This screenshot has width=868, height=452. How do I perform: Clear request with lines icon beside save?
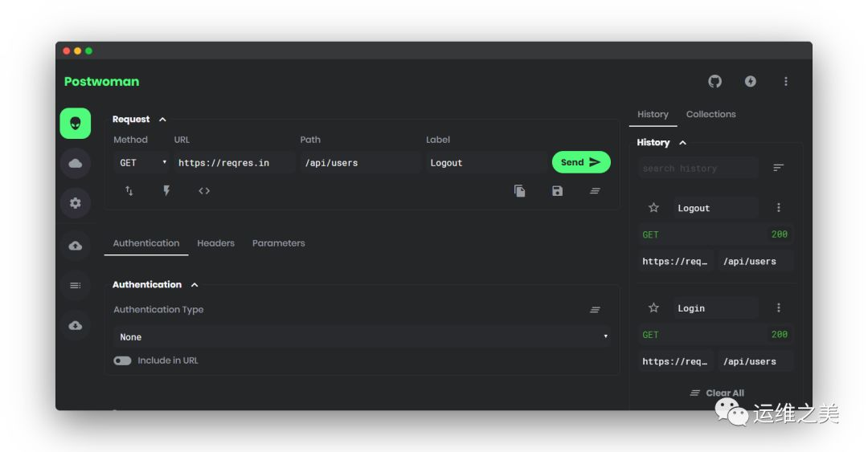pos(595,191)
